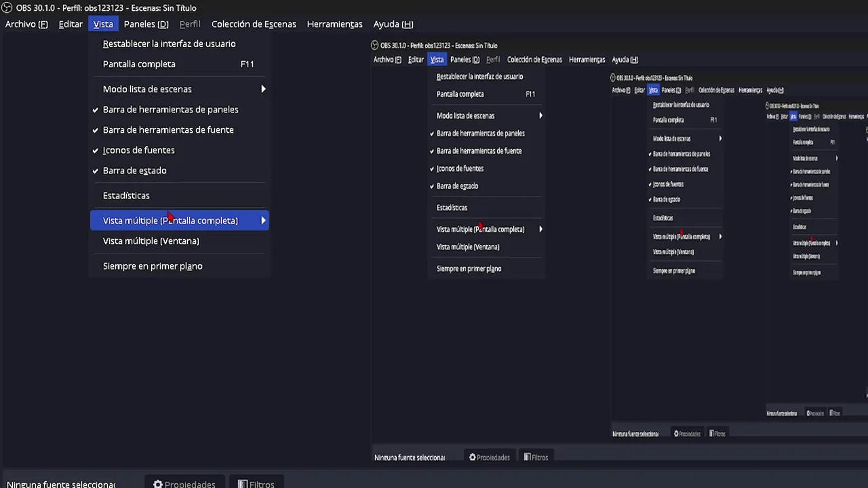Expand the main Modo lista de escenas submenu arrow
Viewport: 868px width, 488px height.
(x=263, y=89)
